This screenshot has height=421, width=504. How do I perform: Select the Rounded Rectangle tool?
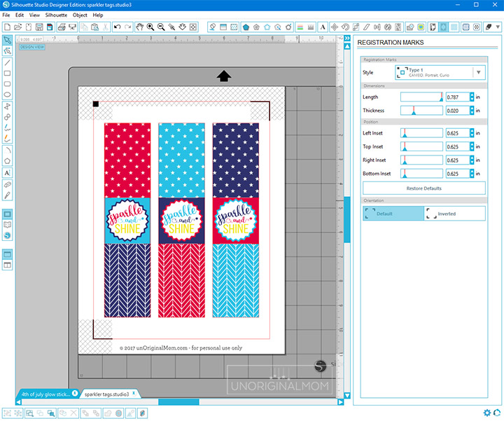click(x=8, y=84)
